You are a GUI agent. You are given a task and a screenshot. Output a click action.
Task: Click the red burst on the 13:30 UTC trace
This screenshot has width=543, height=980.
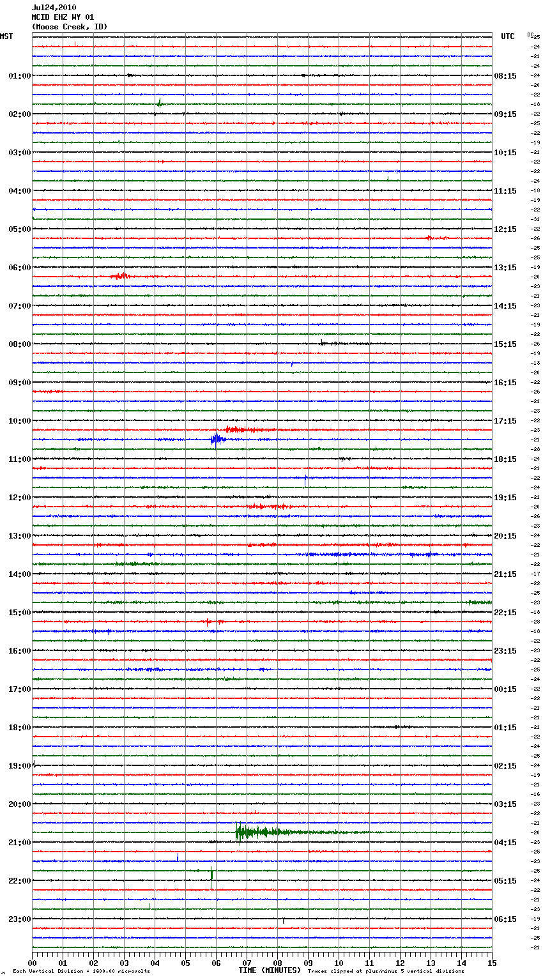click(x=119, y=276)
